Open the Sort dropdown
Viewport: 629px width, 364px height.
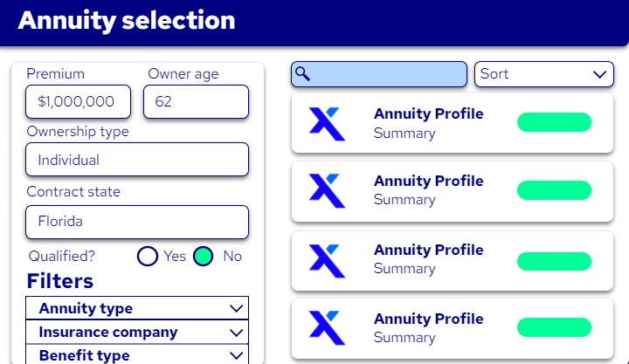click(543, 74)
